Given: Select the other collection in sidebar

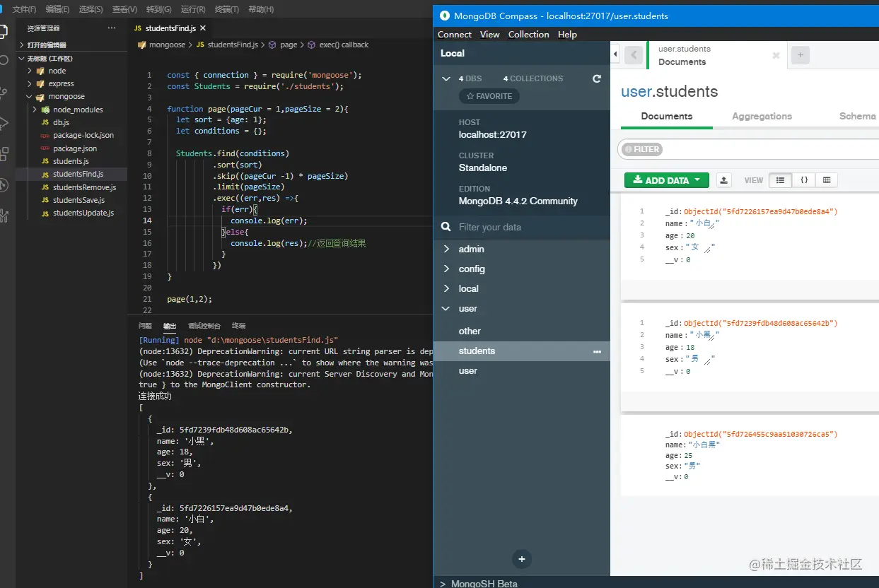Looking at the screenshot, I should point(470,331).
